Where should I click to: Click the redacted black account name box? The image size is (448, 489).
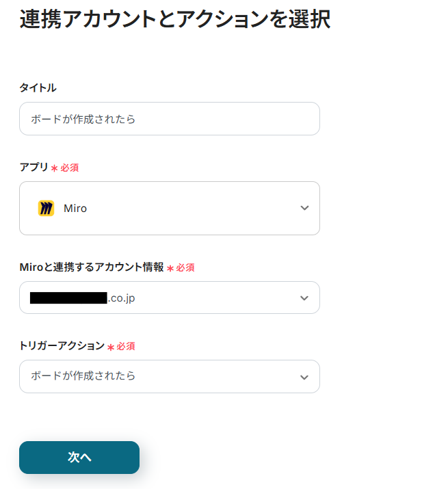(68, 298)
